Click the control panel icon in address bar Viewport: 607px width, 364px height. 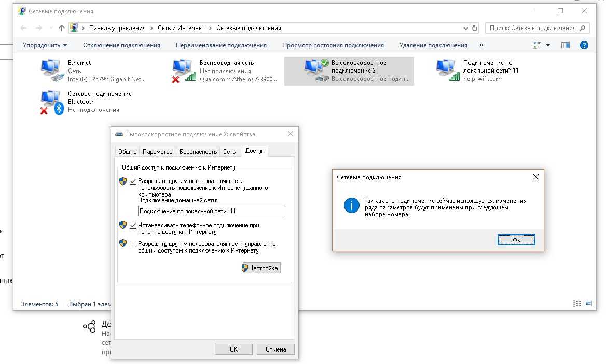click(x=74, y=28)
